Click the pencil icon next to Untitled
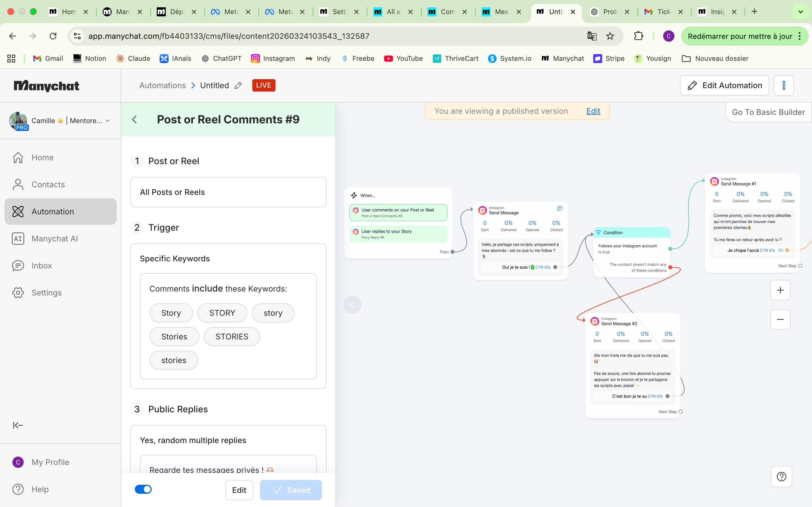The image size is (812, 507). (x=238, y=86)
